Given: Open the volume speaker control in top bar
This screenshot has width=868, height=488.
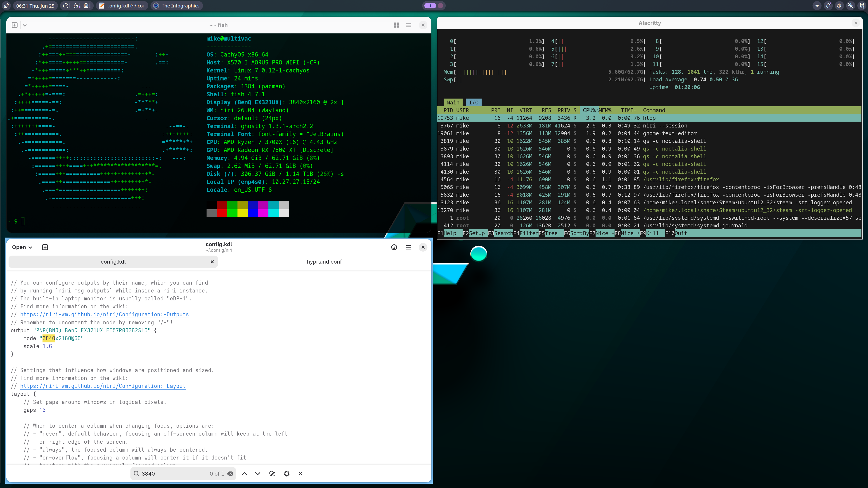Looking at the screenshot, I should (839, 6).
